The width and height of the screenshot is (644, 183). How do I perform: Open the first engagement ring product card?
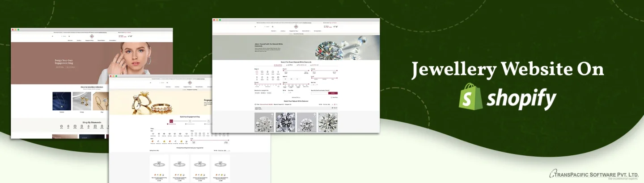[x=159, y=166]
